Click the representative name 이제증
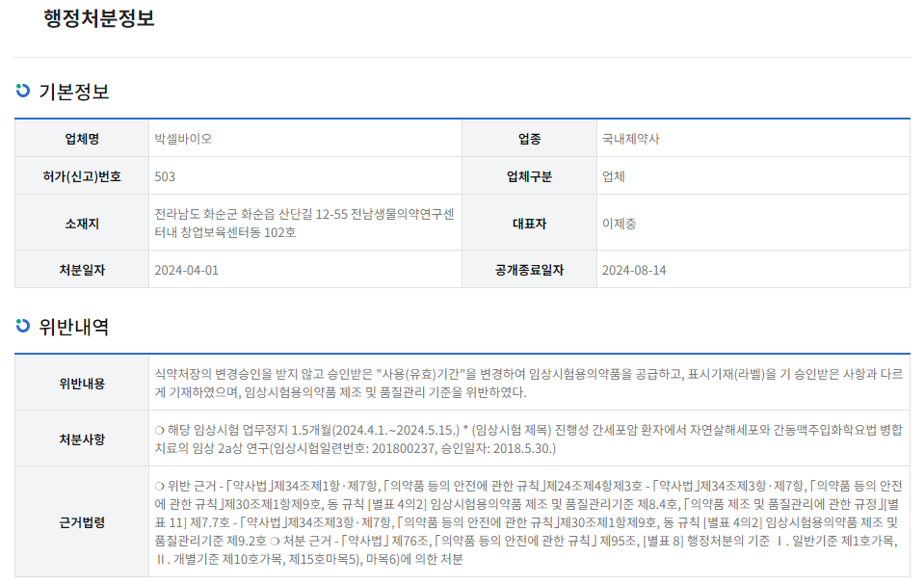Screen dimensions: 924x585 [617, 222]
